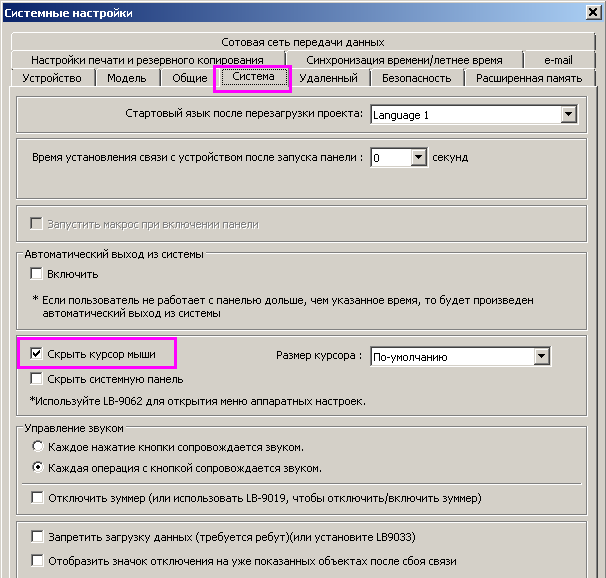606x578 pixels.
Task: Check Скрыть системную панель checkbox
Action: (x=36, y=379)
